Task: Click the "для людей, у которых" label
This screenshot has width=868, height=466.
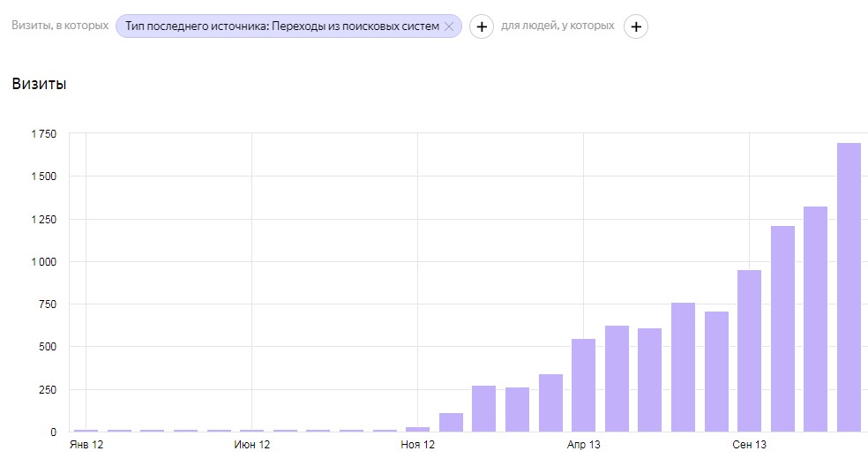Action: click(x=557, y=26)
